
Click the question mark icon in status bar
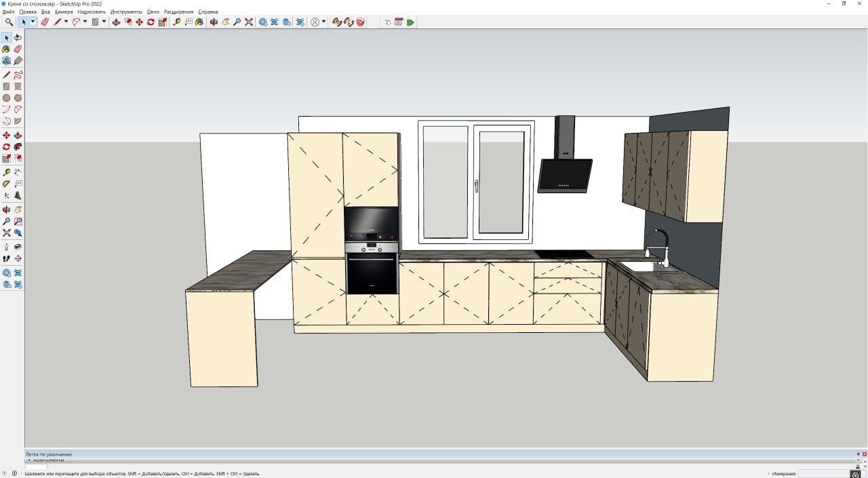[x=5, y=473]
